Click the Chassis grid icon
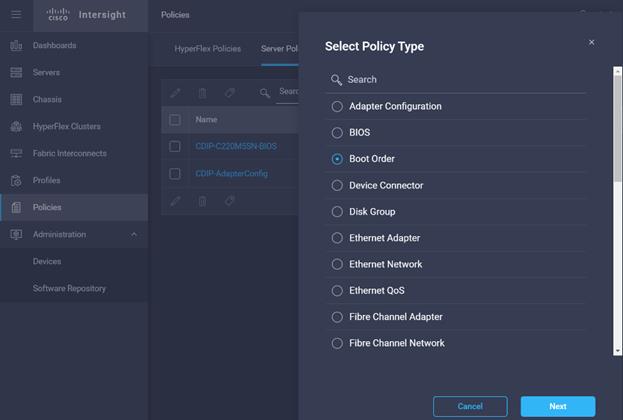This screenshot has height=420, width=623. (16, 99)
